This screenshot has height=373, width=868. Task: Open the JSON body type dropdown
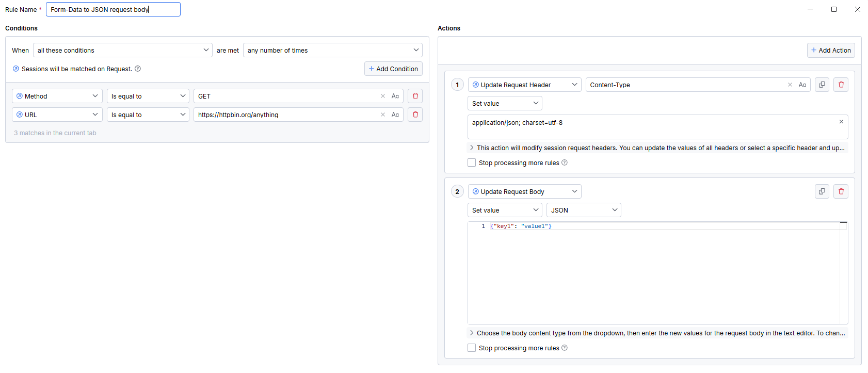click(x=584, y=210)
